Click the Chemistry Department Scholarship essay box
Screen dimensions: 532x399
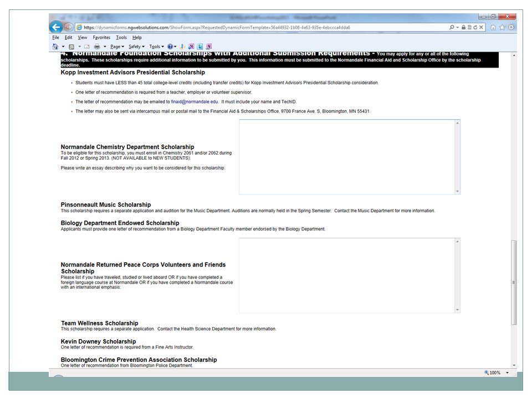click(347, 157)
